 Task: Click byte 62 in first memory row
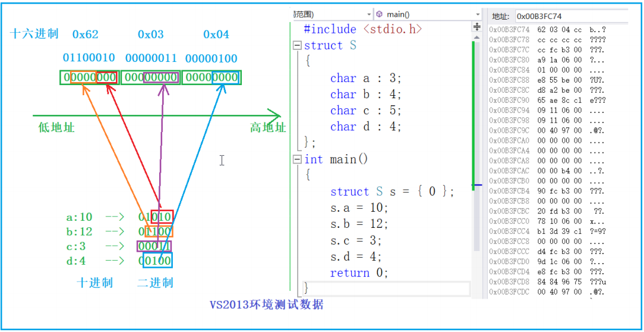pyautogui.click(x=541, y=29)
